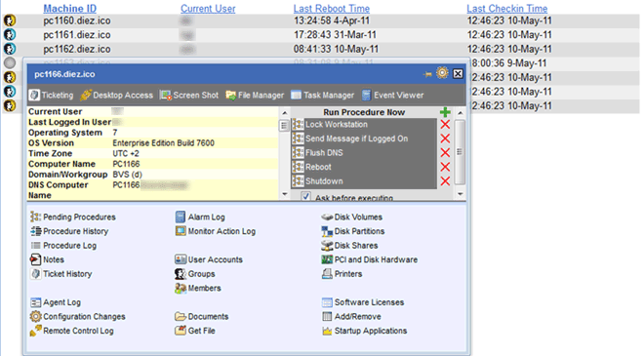The height and width of the screenshot is (356, 644).
Task: Delete the Flush DNS procedure entry
Action: pyautogui.click(x=445, y=153)
